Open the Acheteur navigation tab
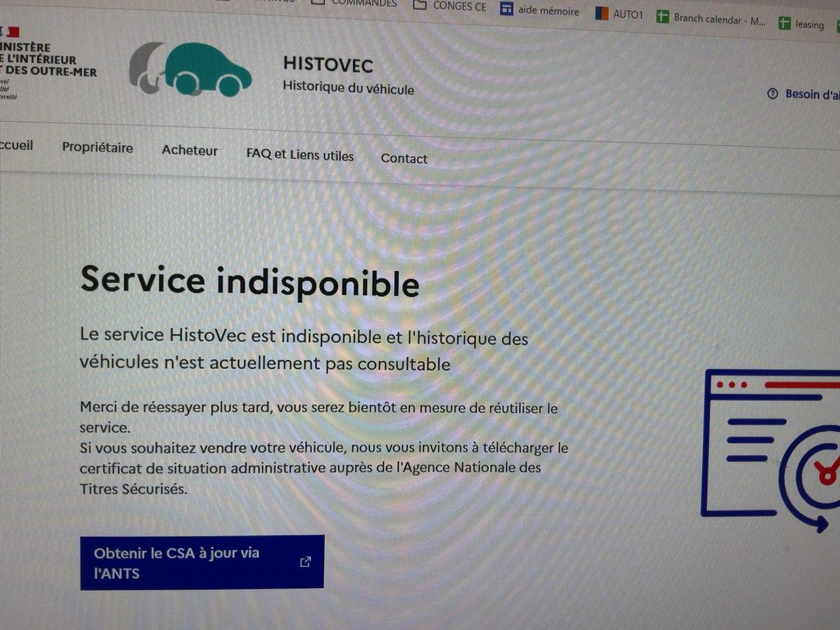Viewport: 840px width, 630px height. (x=190, y=150)
